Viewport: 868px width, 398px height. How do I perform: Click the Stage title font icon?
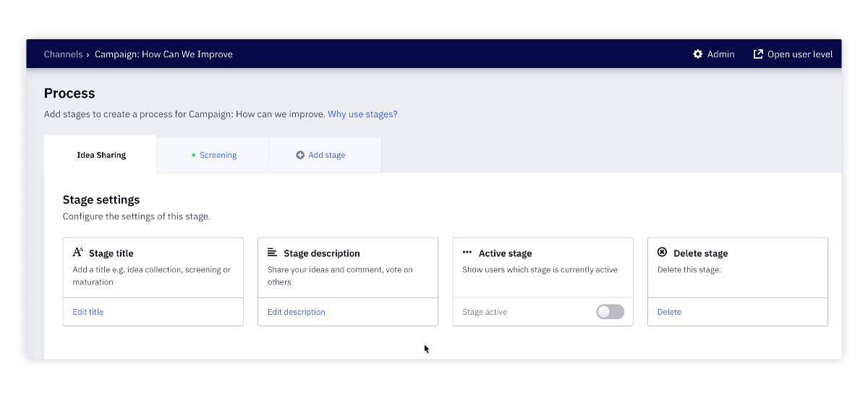[78, 253]
